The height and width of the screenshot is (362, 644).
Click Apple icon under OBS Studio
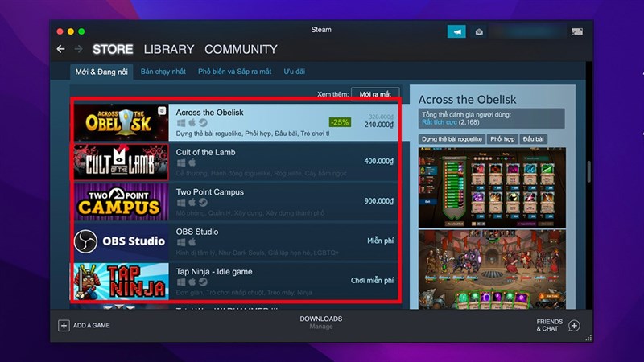click(x=192, y=242)
